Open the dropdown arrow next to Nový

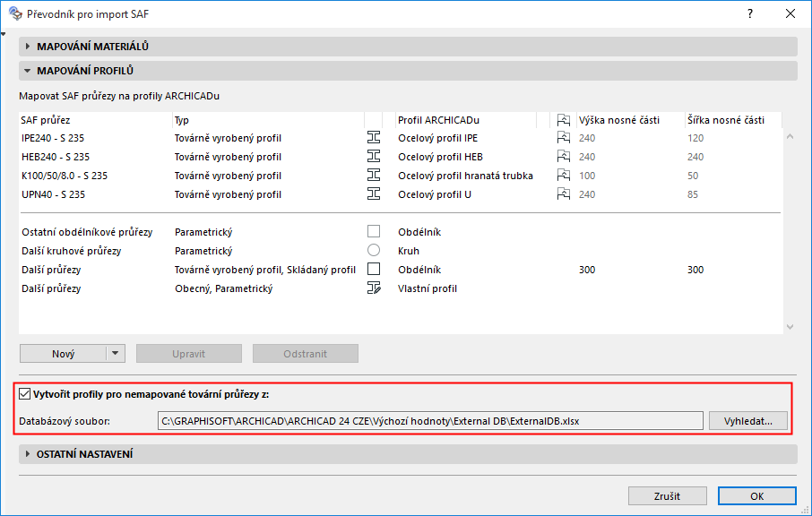coord(116,354)
